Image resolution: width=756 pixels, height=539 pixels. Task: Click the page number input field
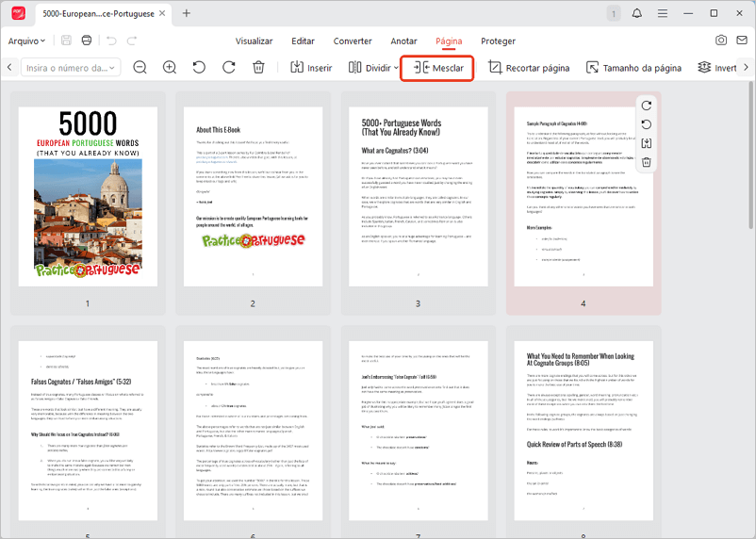pyautogui.click(x=71, y=68)
